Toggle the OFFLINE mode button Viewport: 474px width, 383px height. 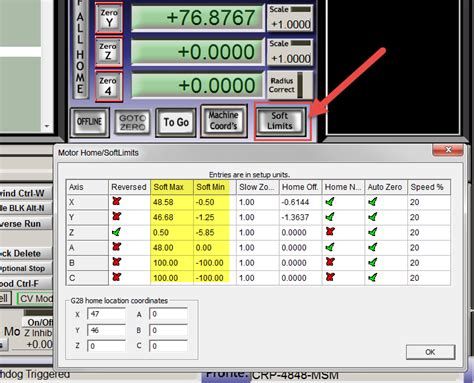pyautogui.click(x=90, y=122)
